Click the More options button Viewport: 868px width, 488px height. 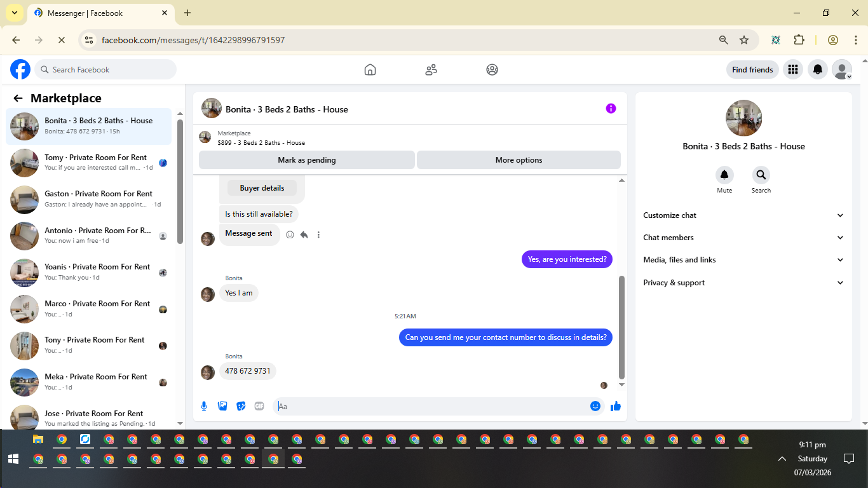pos(519,160)
